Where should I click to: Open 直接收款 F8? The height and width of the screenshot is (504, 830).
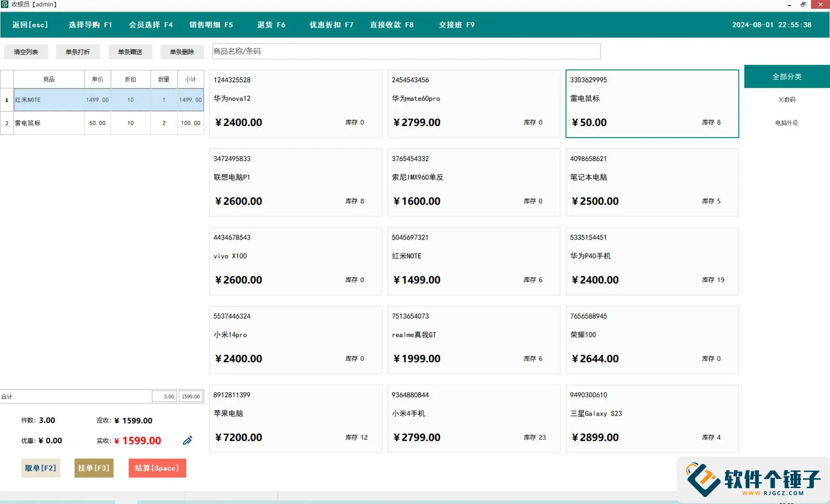click(392, 25)
